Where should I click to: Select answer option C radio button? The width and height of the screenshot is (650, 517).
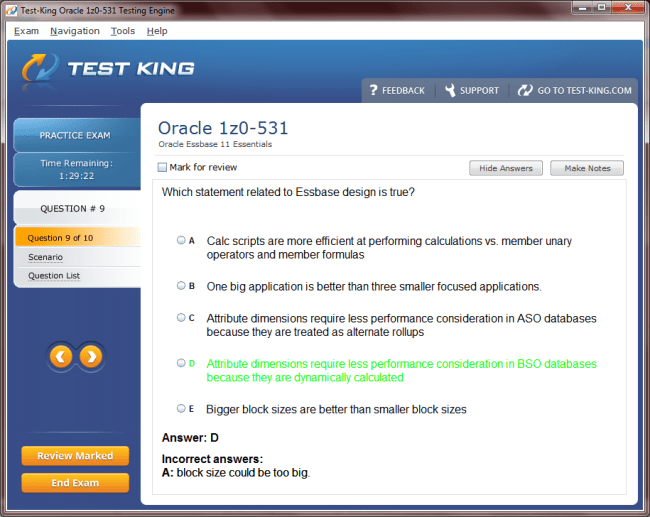pos(181,318)
